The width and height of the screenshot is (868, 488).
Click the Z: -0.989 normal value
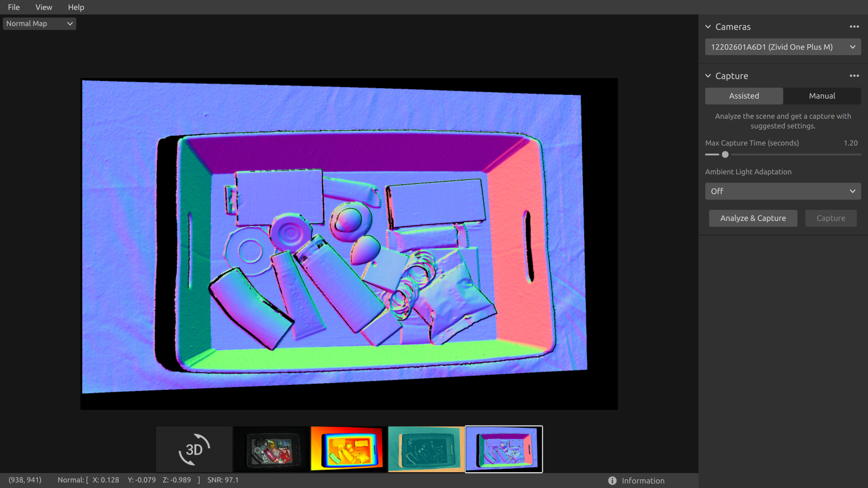(177, 480)
